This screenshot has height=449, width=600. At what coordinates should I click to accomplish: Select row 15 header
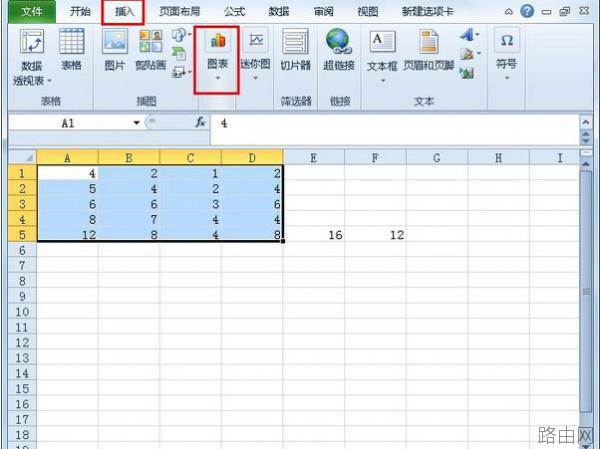tap(23, 389)
